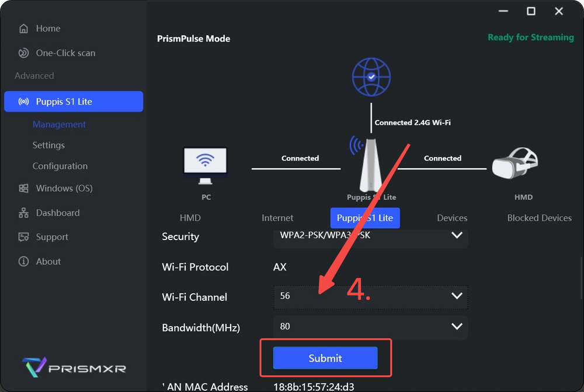The height and width of the screenshot is (392, 584).
Task: Click the Home house icon
Action: click(23, 29)
